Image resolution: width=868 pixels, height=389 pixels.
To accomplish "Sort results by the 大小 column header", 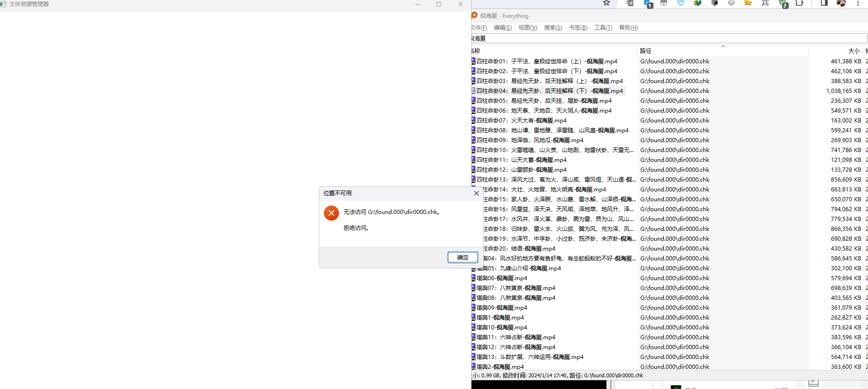I will click(853, 51).
